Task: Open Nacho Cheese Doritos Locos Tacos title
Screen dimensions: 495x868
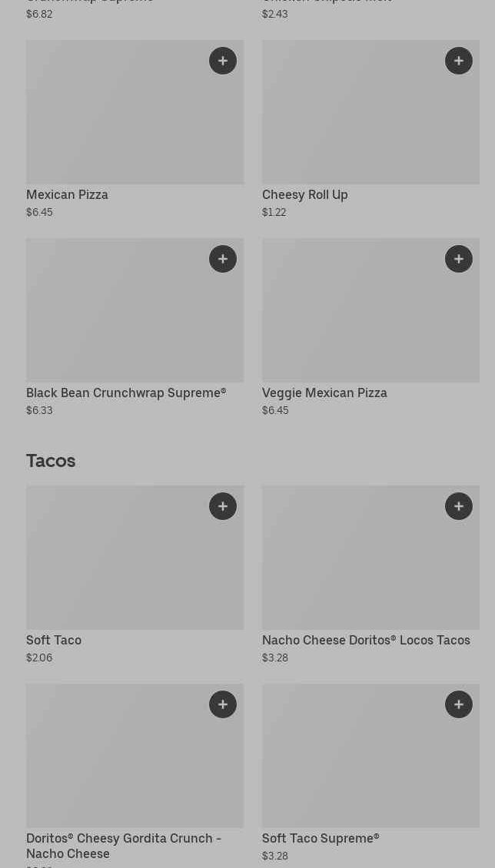Action: pyautogui.click(x=366, y=641)
